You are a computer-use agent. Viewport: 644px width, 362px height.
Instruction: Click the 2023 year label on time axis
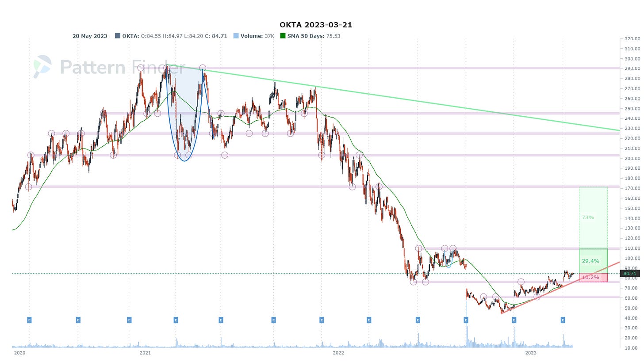coord(531,353)
